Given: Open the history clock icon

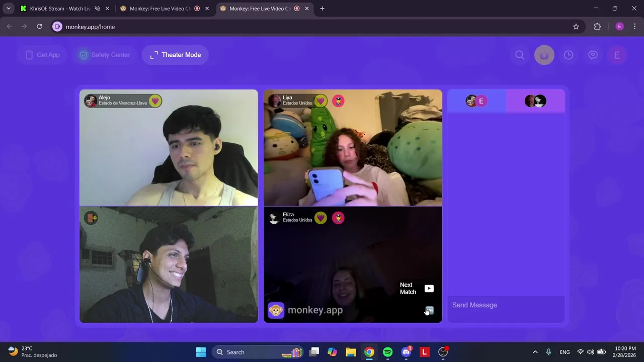Looking at the screenshot, I should (x=569, y=55).
